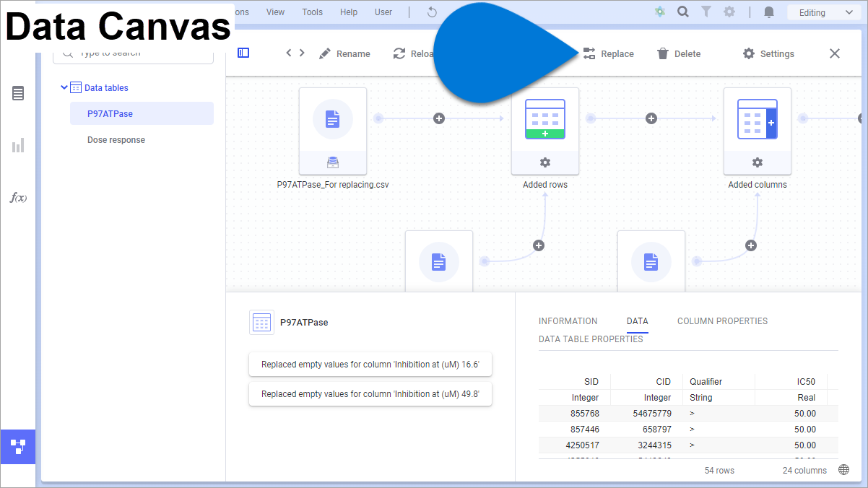
Task: Open the View menu
Action: point(275,12)
